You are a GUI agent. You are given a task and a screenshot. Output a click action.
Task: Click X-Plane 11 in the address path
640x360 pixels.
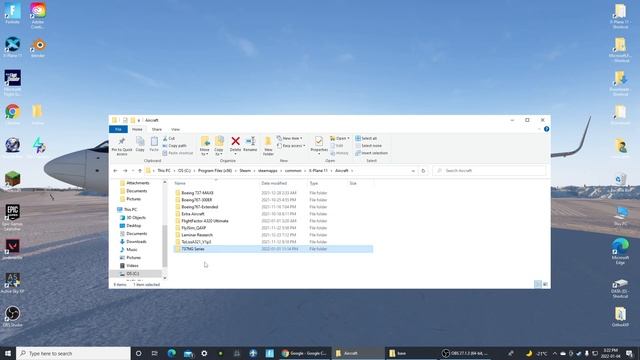pyautogui.click(x=318, y=171)
